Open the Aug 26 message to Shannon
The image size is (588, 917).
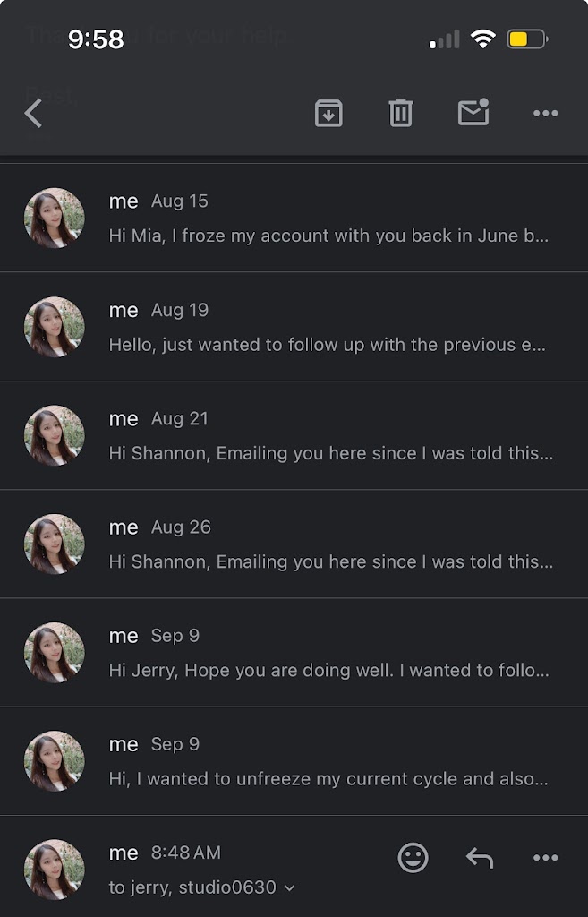coord(328,561)
